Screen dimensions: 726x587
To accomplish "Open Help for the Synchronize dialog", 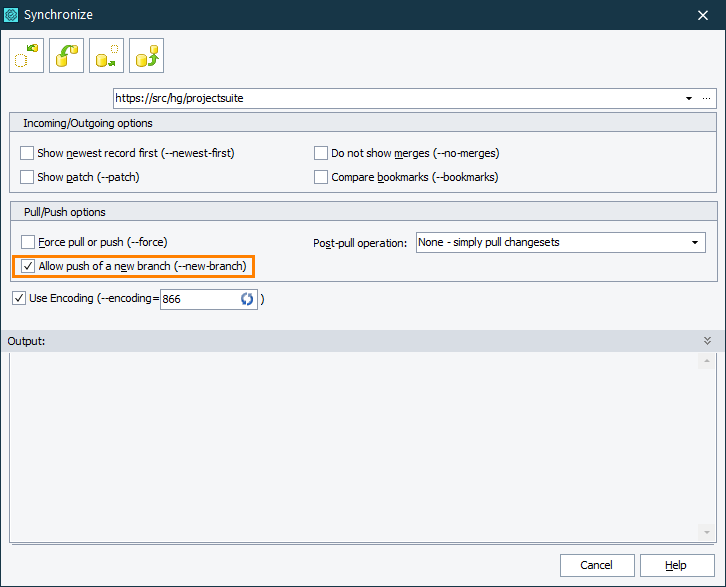I will click(x=677, y=565).
